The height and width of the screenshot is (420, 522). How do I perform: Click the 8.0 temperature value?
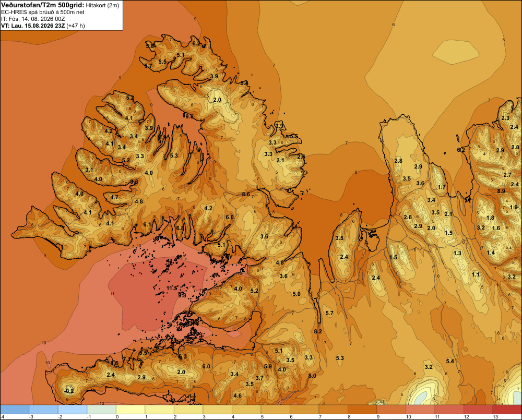pos(312,376)
